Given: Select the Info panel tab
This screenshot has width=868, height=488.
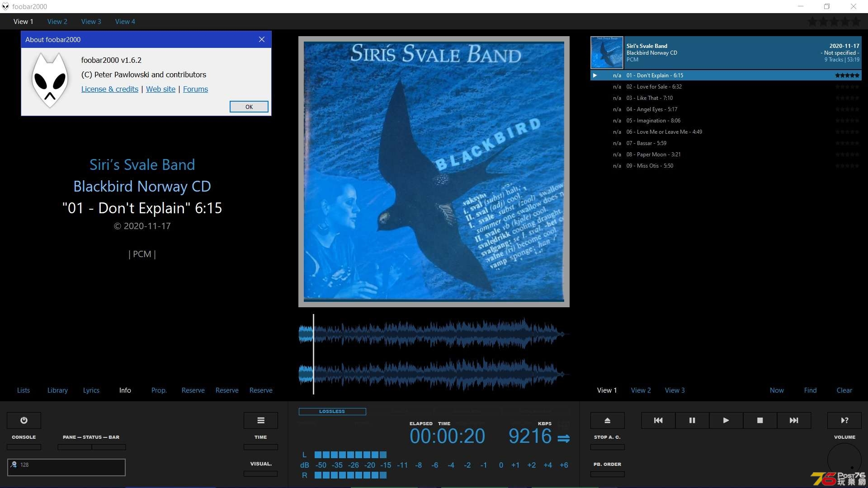Looking at the screenshot, I should tap(125, 390).
